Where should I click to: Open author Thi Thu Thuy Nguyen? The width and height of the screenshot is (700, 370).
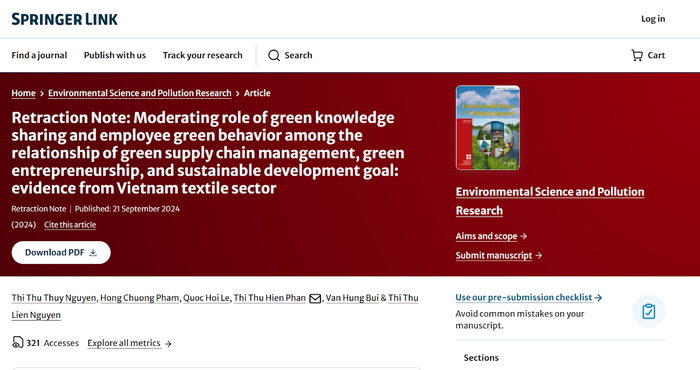[x=54, y=298]
